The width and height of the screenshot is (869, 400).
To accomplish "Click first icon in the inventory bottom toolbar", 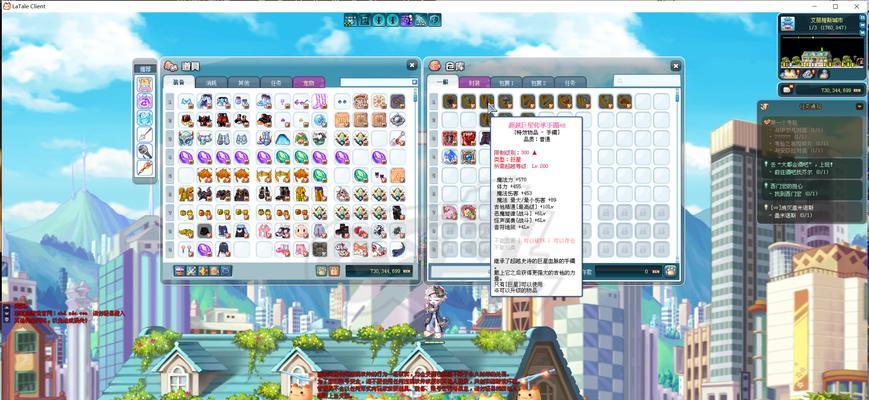I will (180, 271).
